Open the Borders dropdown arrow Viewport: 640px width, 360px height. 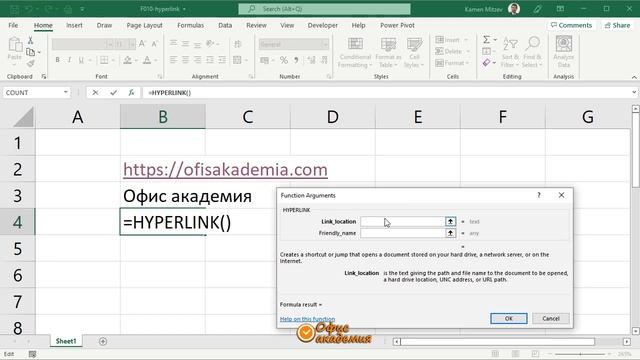pos(113,60)
